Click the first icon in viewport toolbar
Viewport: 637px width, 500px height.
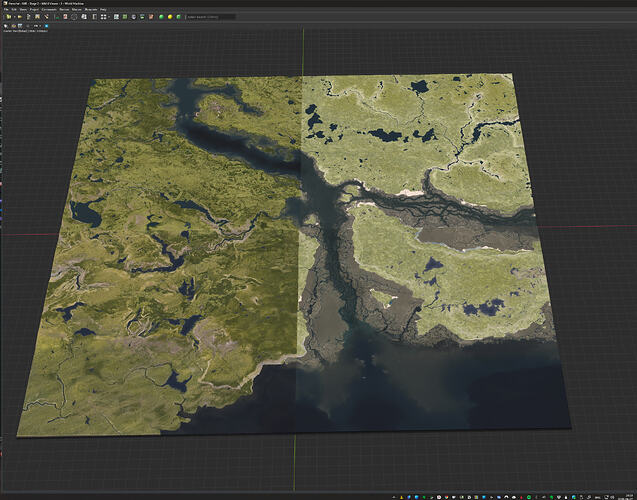tap(6, 26)
